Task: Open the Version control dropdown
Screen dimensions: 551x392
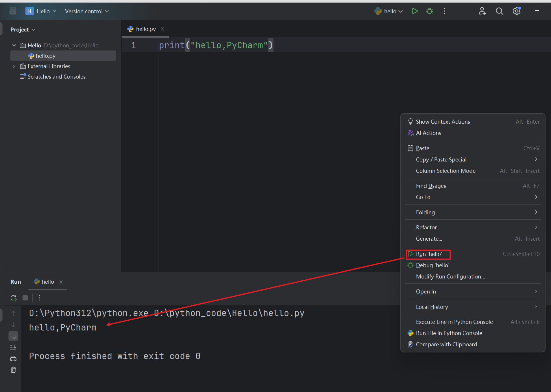Action: pyautogui.click(x=87, y=11)
